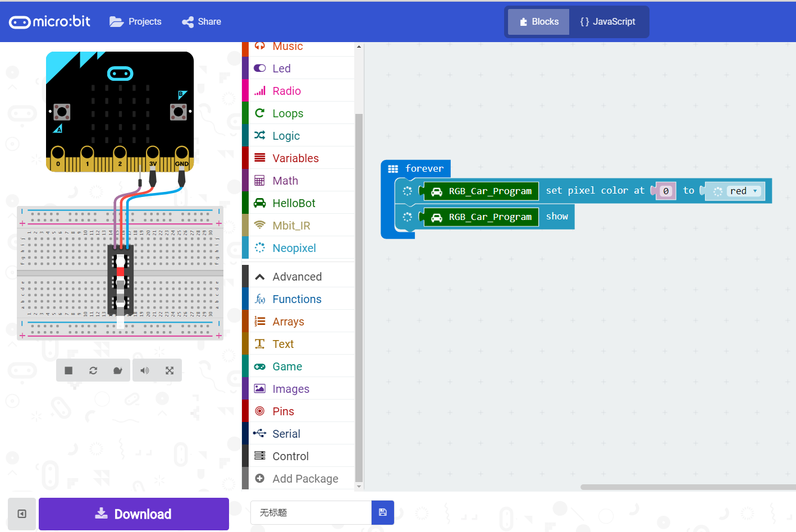Click the Text category icon
This screenshot has height=532, width=796.
click(x=259, y=343)
